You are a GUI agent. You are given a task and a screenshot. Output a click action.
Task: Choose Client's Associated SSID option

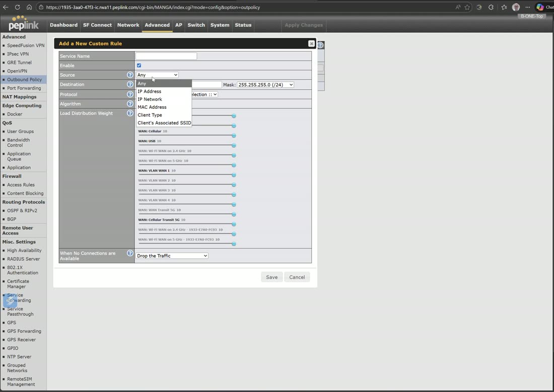[x=164, y=123]
